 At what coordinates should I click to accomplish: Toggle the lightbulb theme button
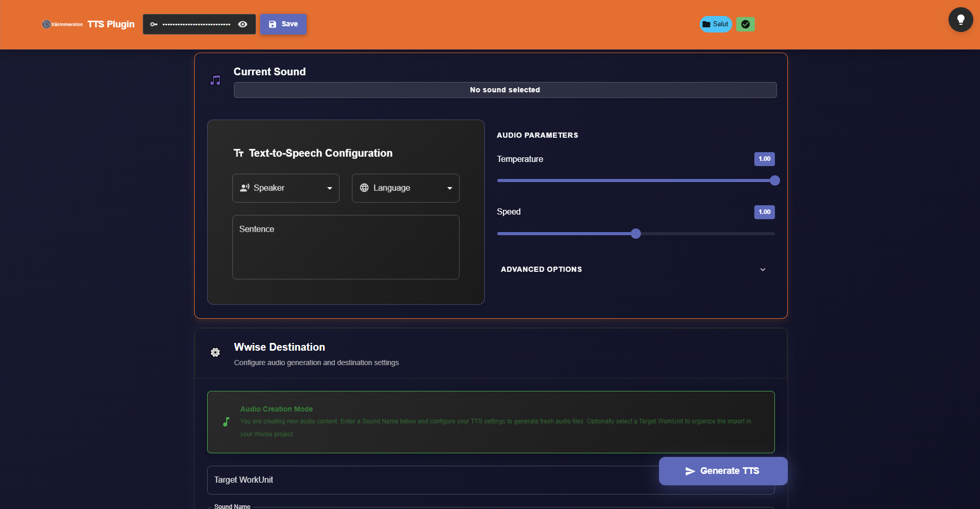[960, 20]
